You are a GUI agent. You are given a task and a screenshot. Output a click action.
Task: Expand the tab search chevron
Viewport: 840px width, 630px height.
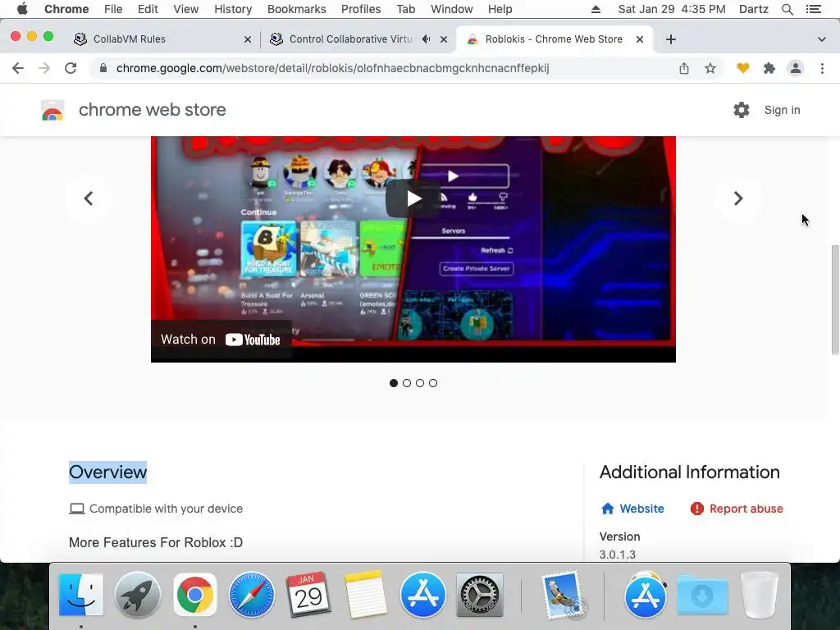pyautogui.click(x=822, y=39)
